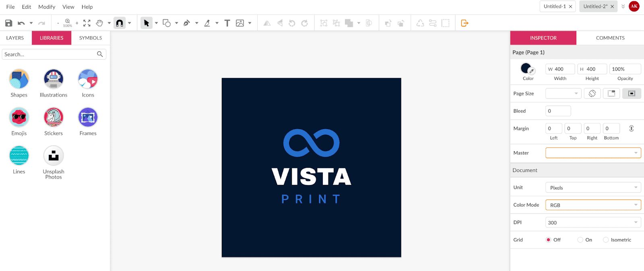Image resolution: width=644 pixels, height=271 pixels.
Task: Open the Modify menu
Action: point(47,7)
